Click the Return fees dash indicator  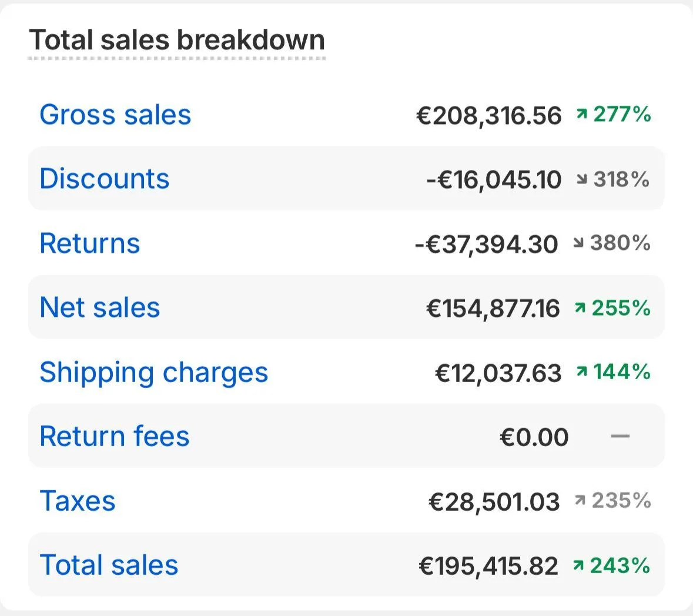click(x=620, y=437)
